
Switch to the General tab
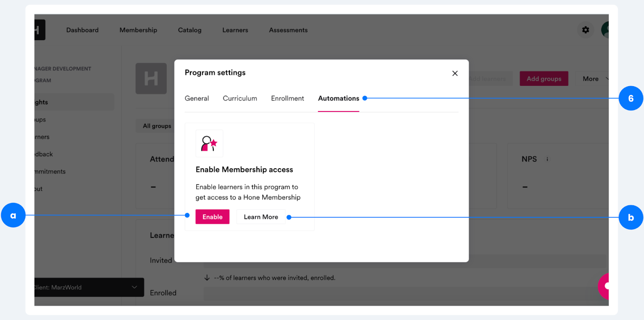coord(197,98)
